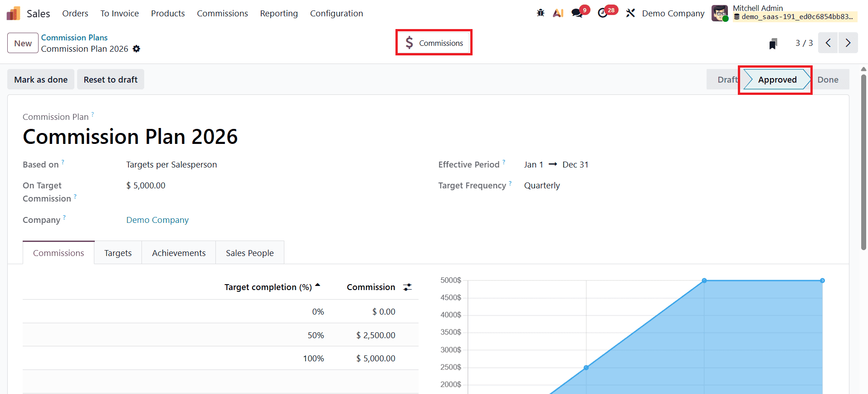Switch to the Targets tab
The width and height of the screenshot is (868, 394).
(118, 253)
